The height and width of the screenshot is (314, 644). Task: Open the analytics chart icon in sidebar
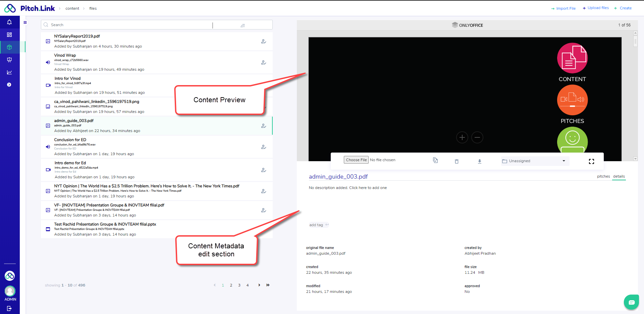coord(9,72)
